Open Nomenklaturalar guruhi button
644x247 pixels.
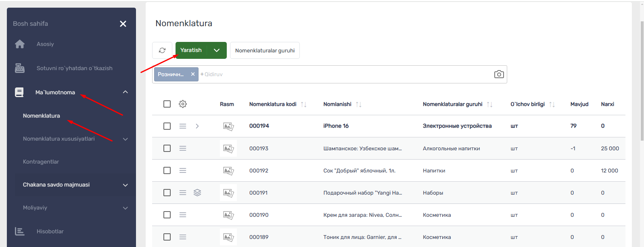pos(265,50)
